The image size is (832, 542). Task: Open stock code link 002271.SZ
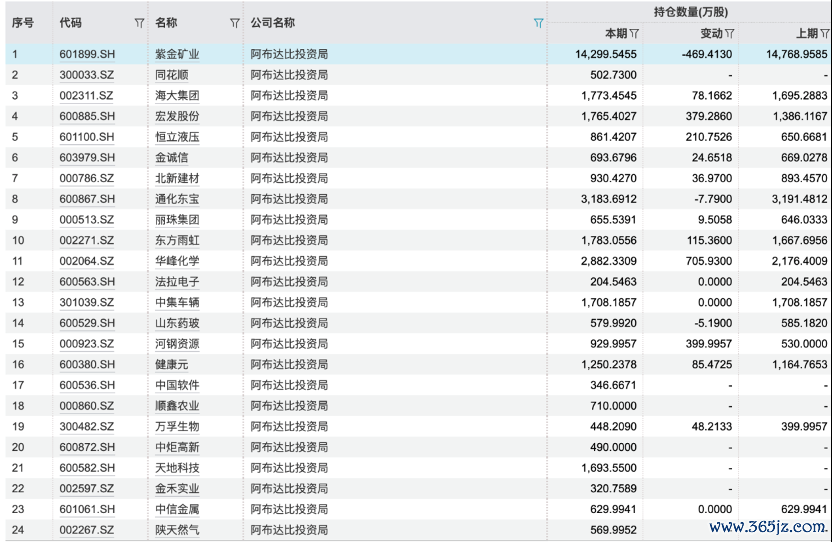(86, 240)
